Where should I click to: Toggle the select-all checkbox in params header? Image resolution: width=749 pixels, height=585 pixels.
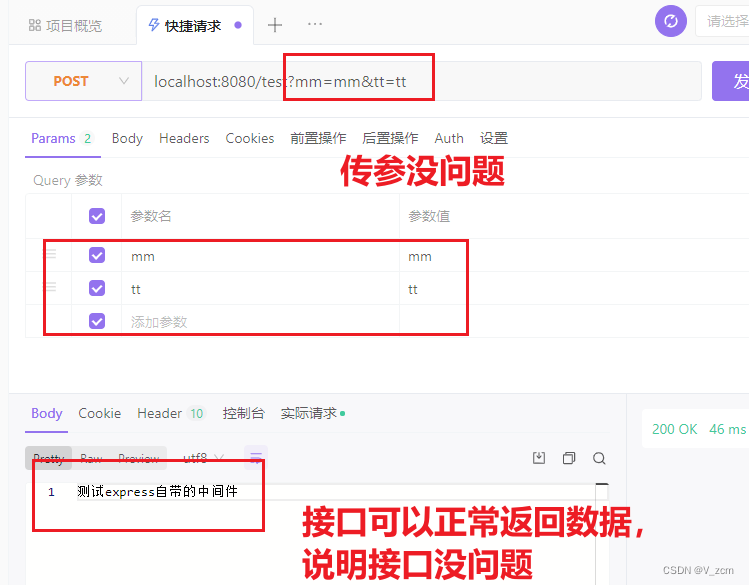tap(97, 216)
